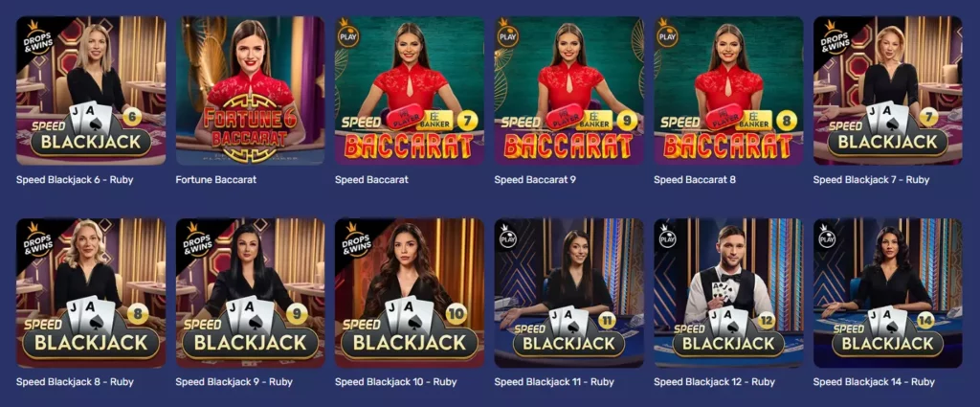The image size is (980, 407).
Task: Select the Speed Baccarat 7 game tile
Action: [x=410, y=91]
